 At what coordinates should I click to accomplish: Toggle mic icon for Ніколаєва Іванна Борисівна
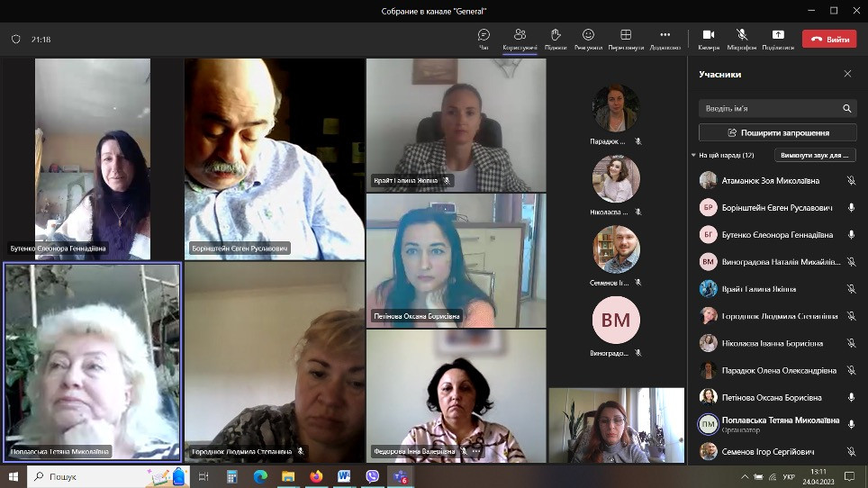pos(852,343)
